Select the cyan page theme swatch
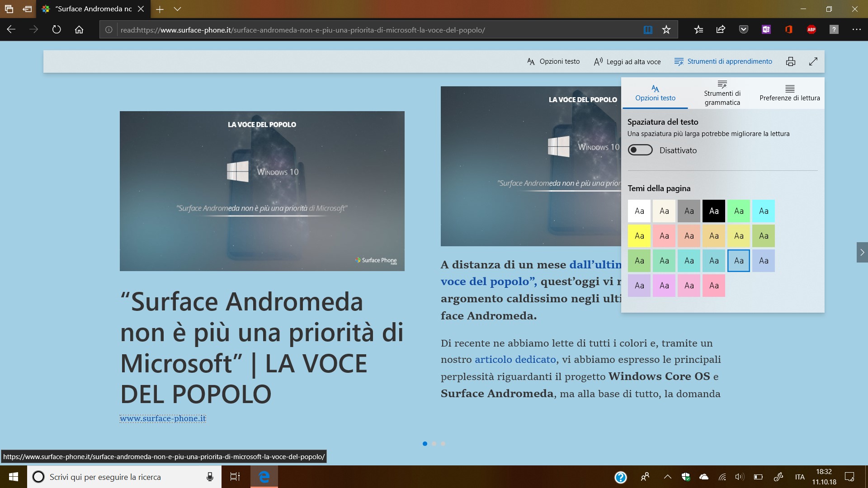 (764, 211)
